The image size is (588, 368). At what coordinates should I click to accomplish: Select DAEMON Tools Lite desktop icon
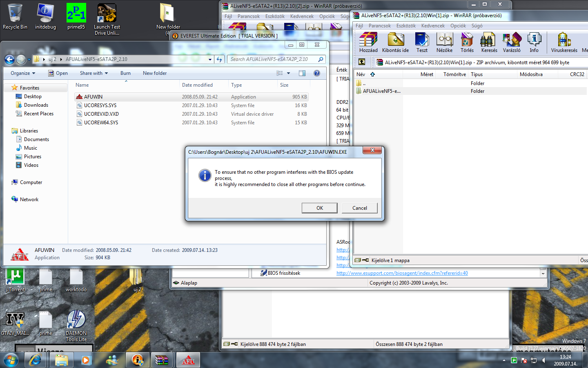point(76,326)
